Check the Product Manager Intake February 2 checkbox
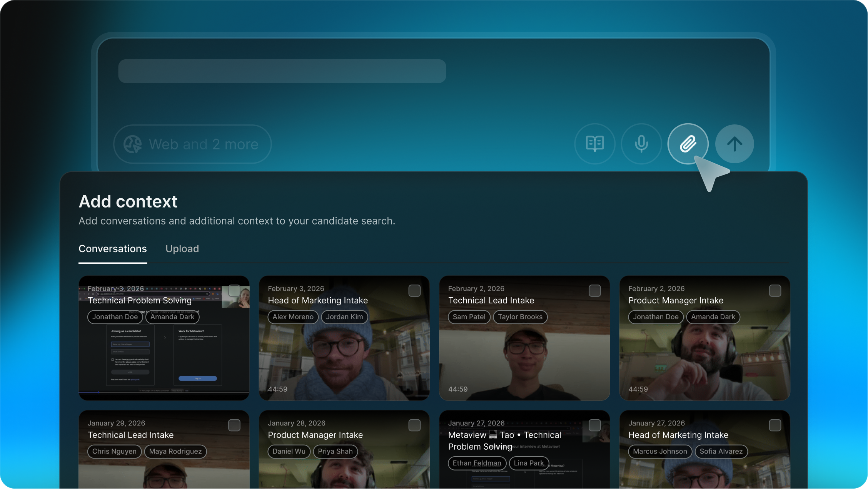Screen dimensions: 868x489 point(775,291)
